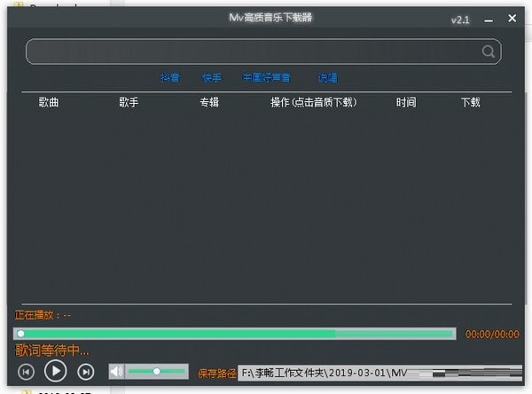Click the 歌词等待中 lyrics text
The width and height of the screenshot is (532, 394).
[52, 351]
